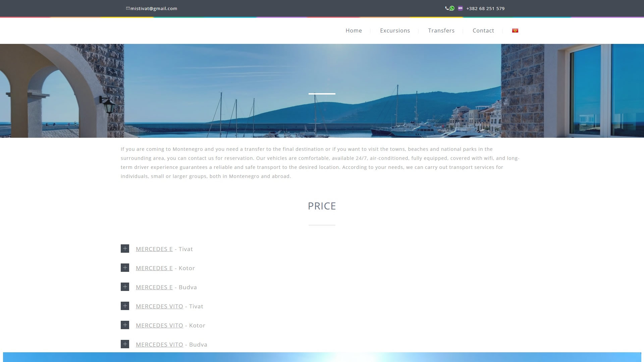
Task: Expand the plus icon for Mercedes Vito - Budva
Action: coord(125,344)
